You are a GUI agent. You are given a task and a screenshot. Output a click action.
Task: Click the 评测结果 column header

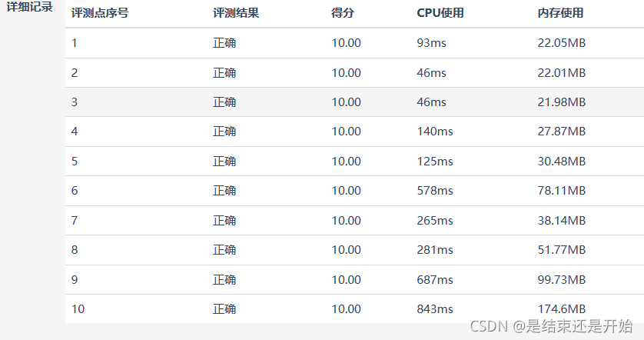[236, 13]
